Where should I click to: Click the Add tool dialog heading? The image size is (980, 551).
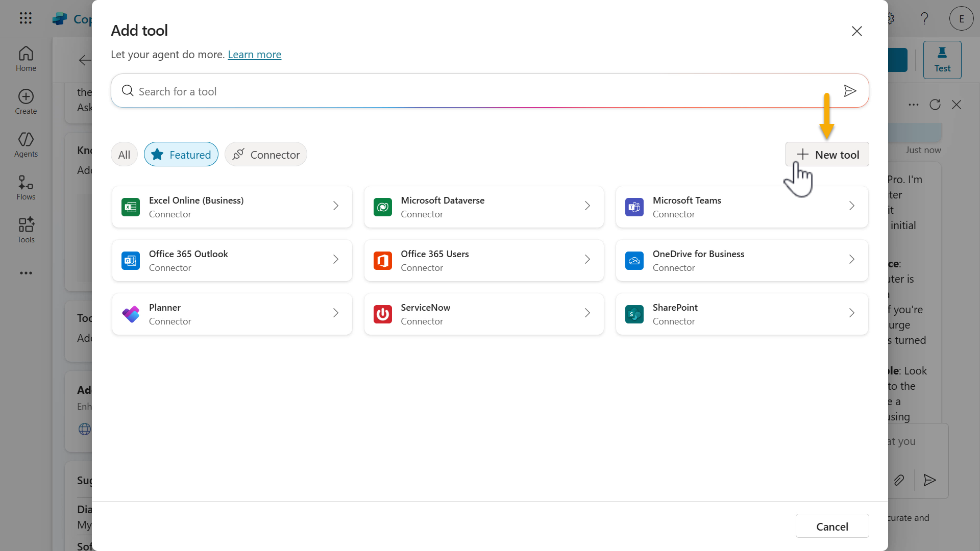click(139, 31)
